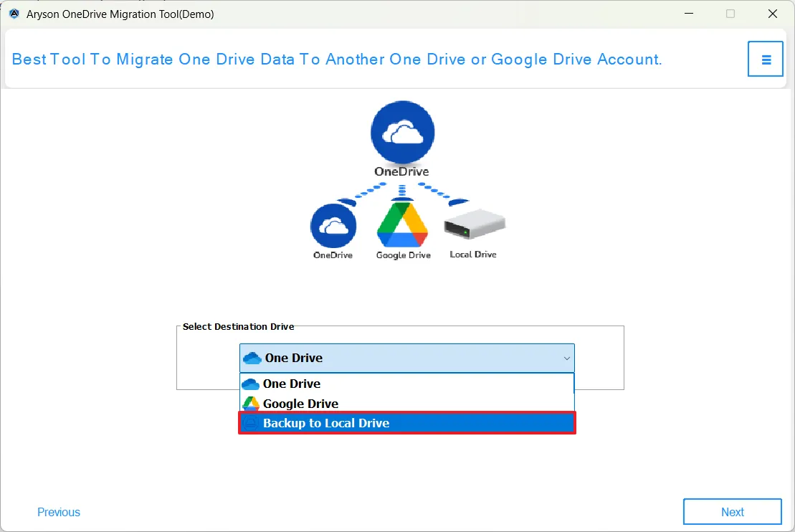Click the cloud icon inside the combo box field
Viewport: 795px width, 532px height.
point(252,358)
